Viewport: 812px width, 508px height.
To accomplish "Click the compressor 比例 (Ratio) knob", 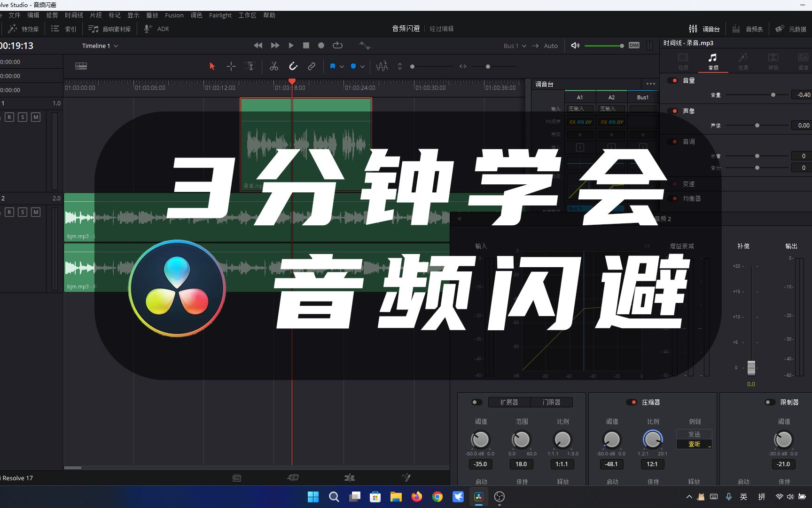I will 653,440.
